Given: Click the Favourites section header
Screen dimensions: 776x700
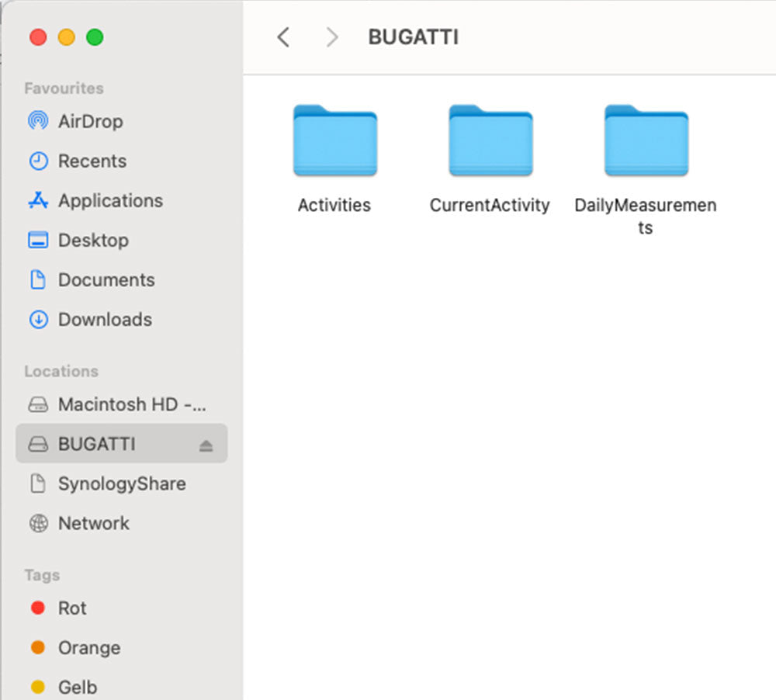Looking at the screenshot, I should click(64, 88).
